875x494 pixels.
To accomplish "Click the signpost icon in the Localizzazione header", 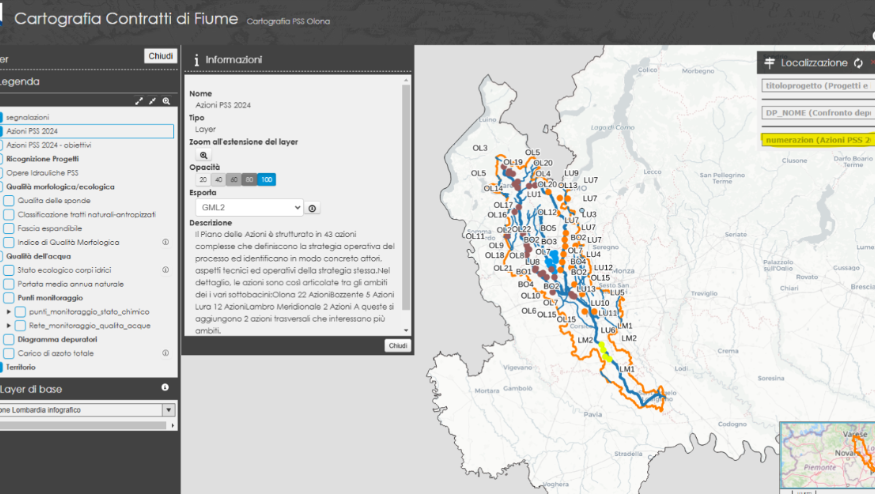I will click(x=769, y=63).
